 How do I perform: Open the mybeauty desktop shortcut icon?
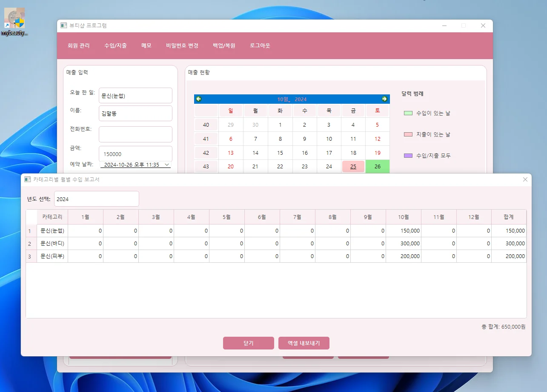click(x=14, y=21)
